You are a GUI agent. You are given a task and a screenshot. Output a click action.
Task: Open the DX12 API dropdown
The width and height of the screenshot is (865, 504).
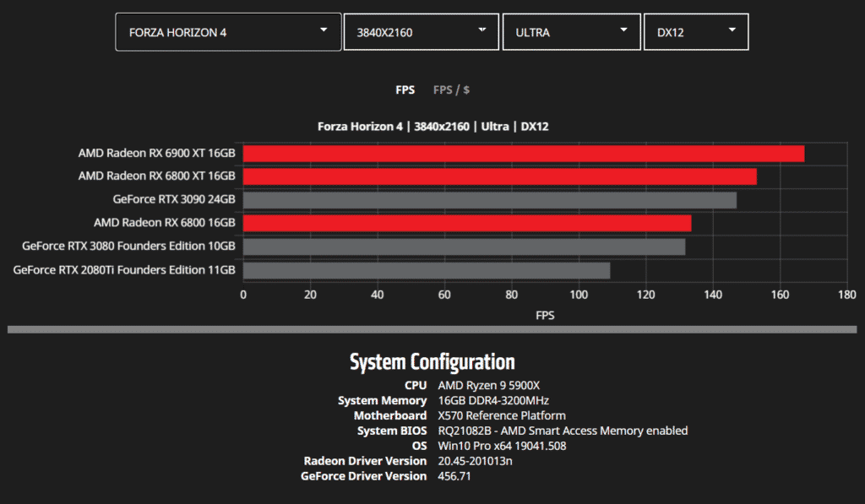[695, 32]
